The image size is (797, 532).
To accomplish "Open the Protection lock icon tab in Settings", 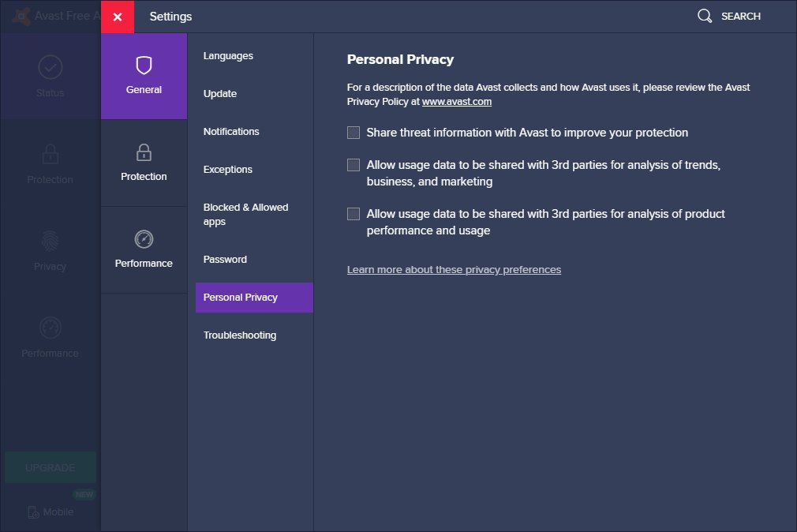I will pyautogui.click(x=144, y=163).
